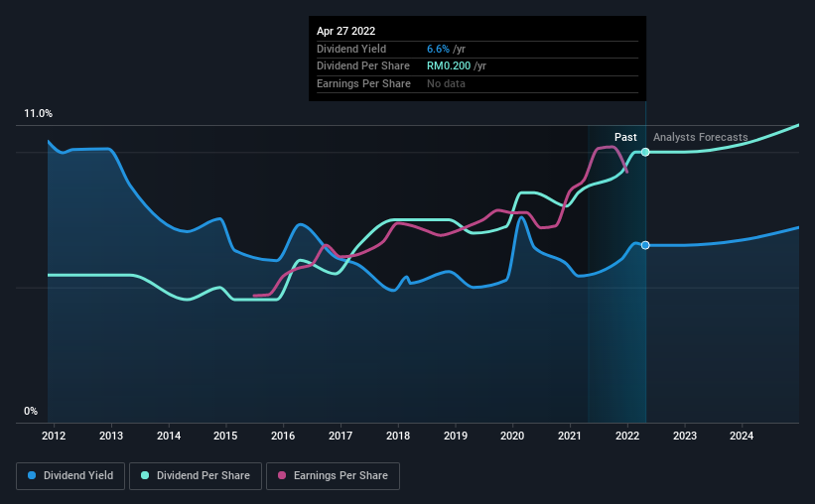Toggle the Dividend Yield legend button
Viewport: 815px width, 504px height.
(70, 476)
